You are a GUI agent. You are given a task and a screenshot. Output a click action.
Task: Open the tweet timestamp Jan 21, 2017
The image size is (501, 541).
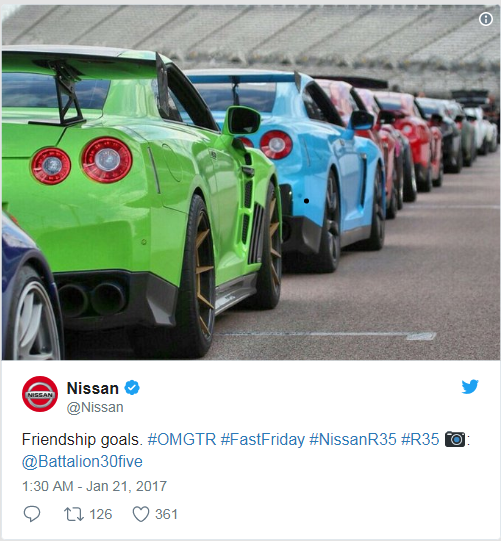(94, 486)
